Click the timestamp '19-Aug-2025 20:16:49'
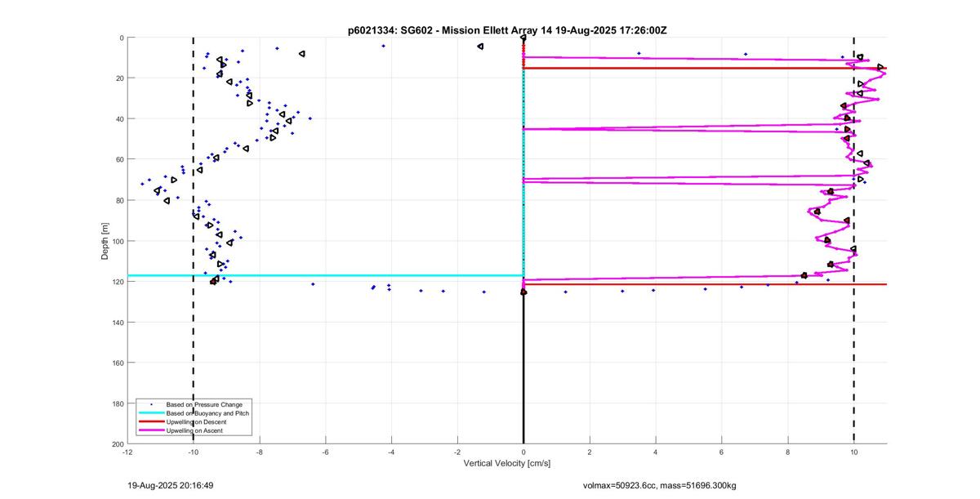980x499 pixels. [171, 485]
